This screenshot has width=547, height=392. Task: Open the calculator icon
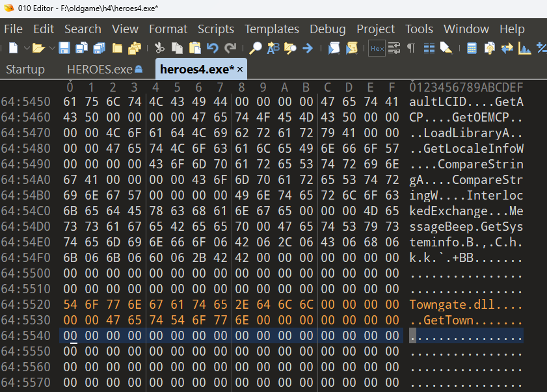pyautogui.click(x=472, y=47)
